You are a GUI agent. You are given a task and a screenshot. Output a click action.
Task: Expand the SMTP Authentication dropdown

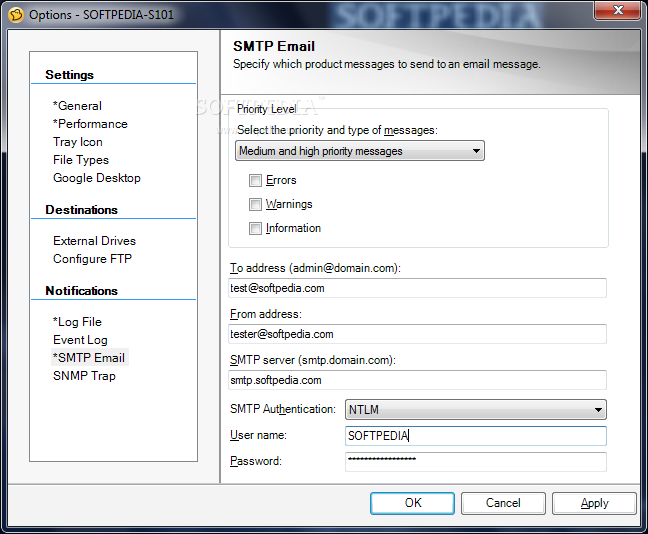476,410
